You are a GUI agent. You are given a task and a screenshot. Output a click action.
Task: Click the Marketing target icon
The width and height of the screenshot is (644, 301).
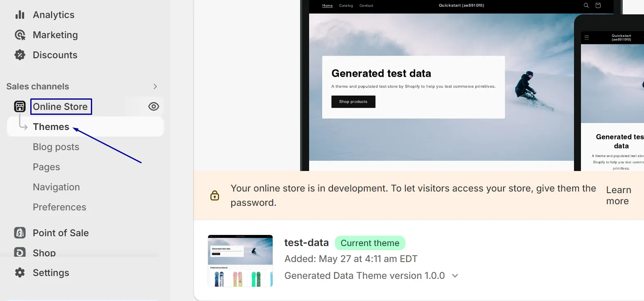coord(20,35)
